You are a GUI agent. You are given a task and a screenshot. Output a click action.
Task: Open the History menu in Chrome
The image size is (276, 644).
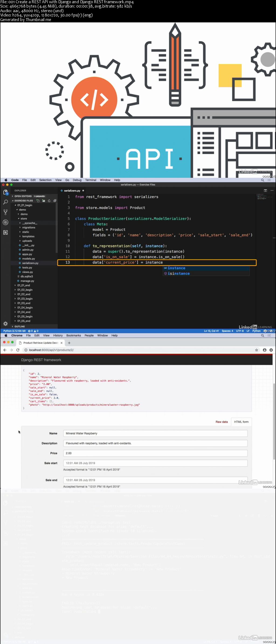58,335
